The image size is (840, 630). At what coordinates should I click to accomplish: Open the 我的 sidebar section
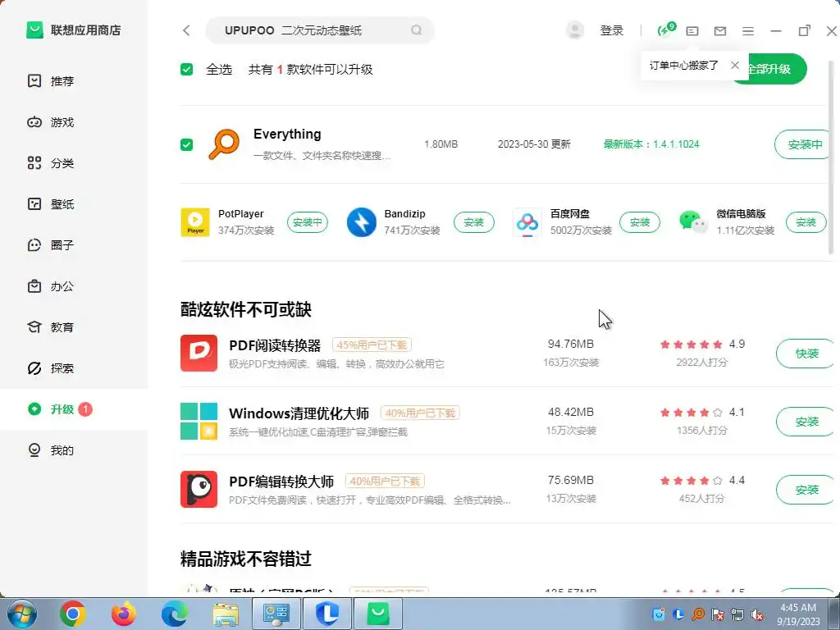tap(74, 450)
